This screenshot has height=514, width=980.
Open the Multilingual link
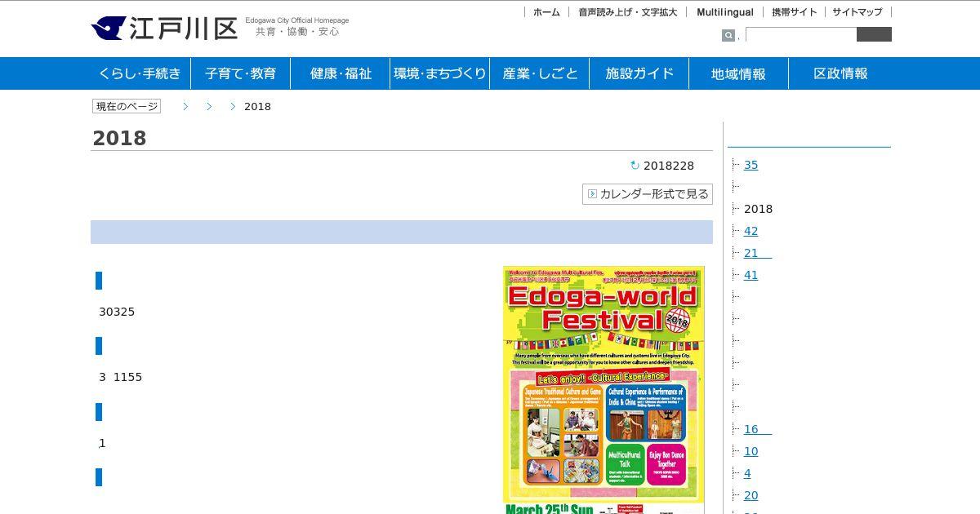pyautogui.click(x=725, y=12)
